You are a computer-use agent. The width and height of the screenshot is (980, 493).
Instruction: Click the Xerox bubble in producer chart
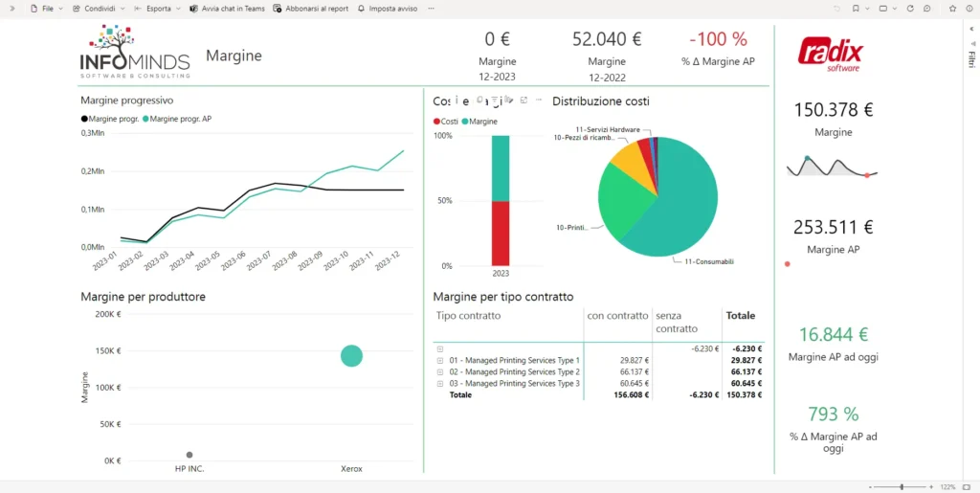[x=351, y=356]
